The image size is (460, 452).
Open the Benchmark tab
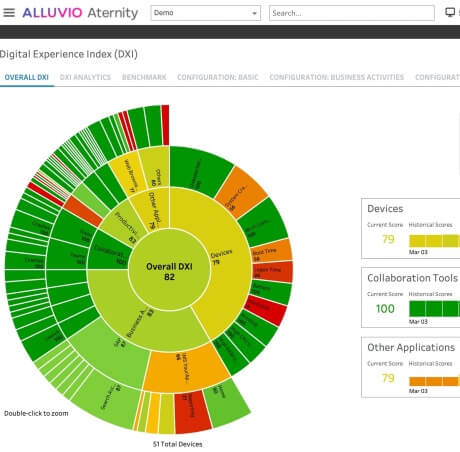pos(144,77)
